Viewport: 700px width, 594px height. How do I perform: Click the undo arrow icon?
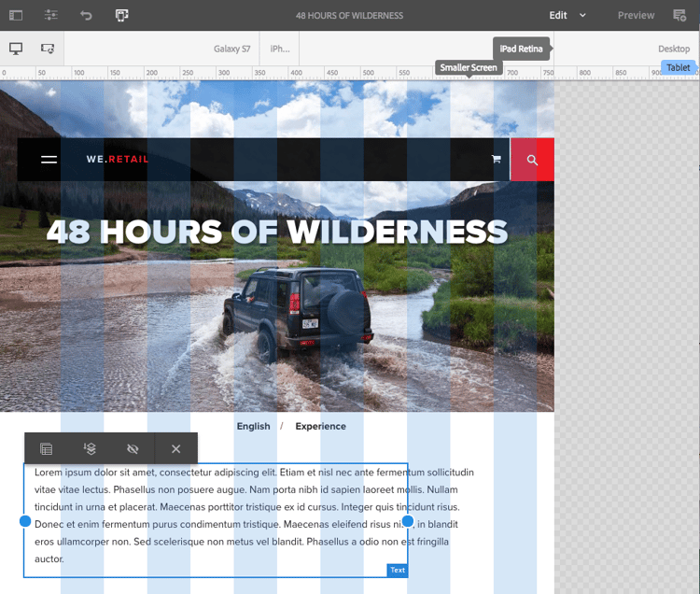pos(86,15)
